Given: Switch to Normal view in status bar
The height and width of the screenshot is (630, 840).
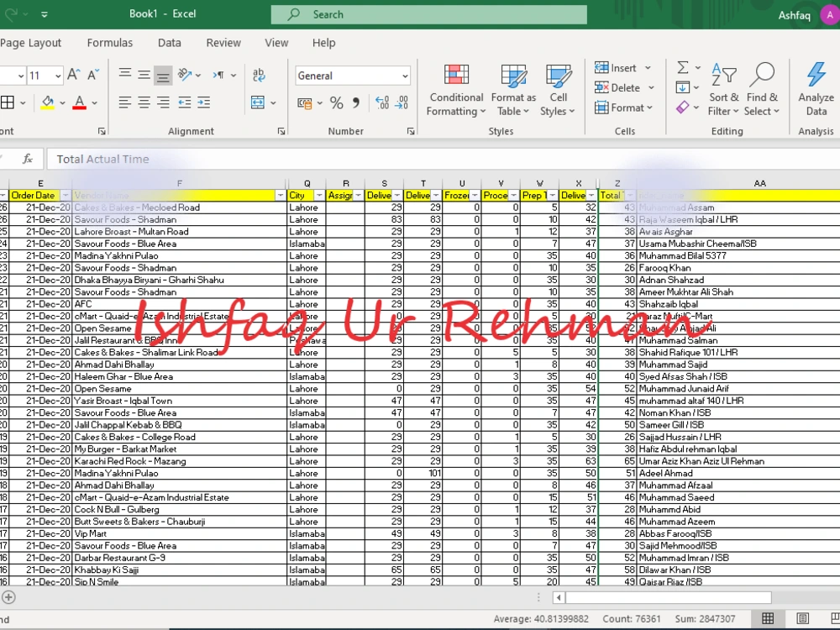Looking at the screenshot, I should point(768,619).
